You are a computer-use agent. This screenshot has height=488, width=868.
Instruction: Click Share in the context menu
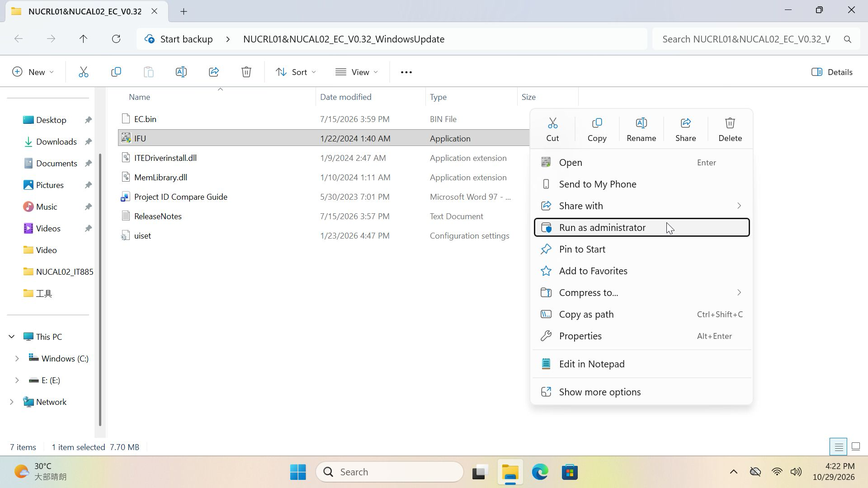coord(685,129)
